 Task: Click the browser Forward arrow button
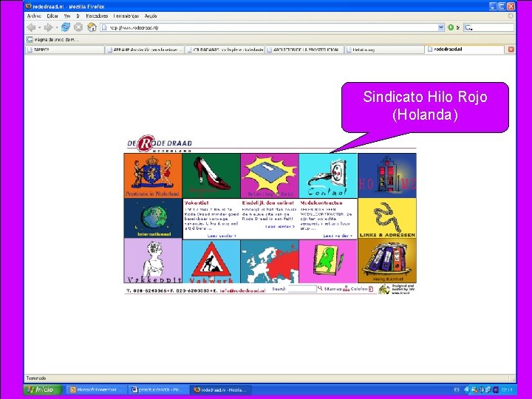(48, 27)
